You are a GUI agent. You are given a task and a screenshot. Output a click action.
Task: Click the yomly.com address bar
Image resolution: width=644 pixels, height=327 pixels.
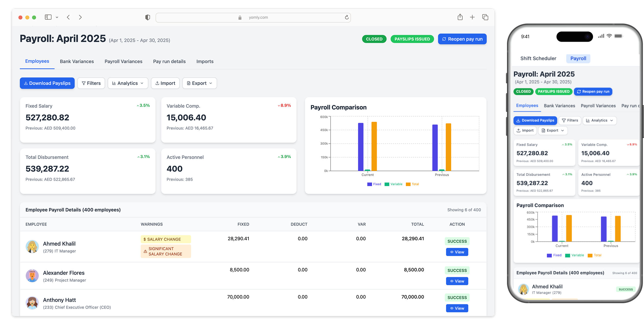coord(253,17)
